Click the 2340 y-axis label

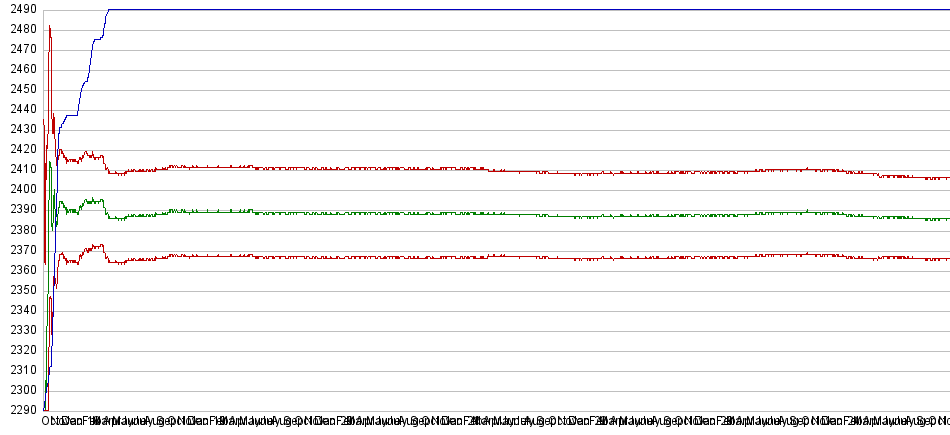(20, 310)
